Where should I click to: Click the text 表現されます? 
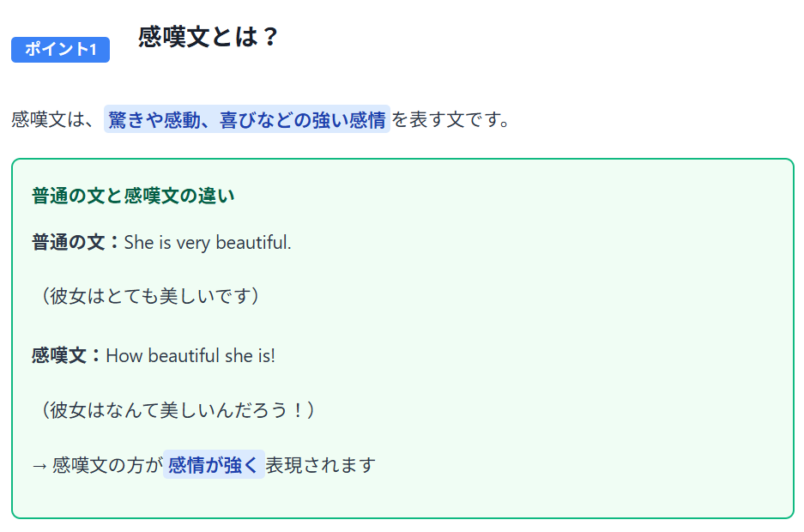[321, 465]
